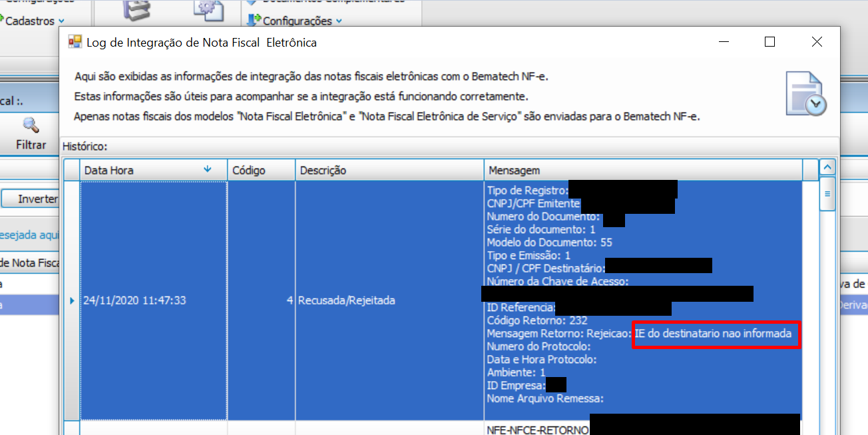Sort log by Código column header
This screenshot has width=868, height=435.
[x=261, y=171]
